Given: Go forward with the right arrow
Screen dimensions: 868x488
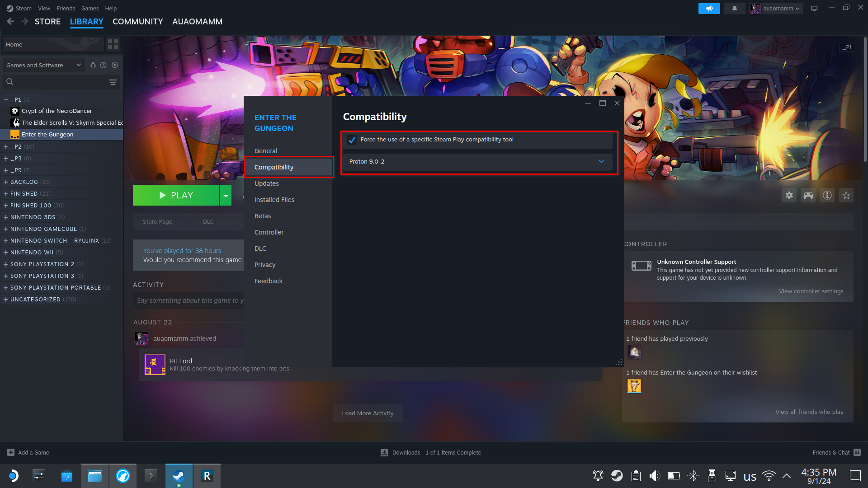Looking at the screenshot, I should [x=25, y=21].
